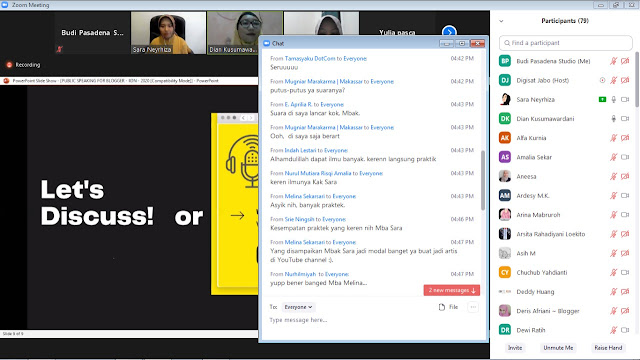Click the Dian Kusumawardani DK avatar
The width and height of the screenshot is (640, 360).
tap(505, 118)
